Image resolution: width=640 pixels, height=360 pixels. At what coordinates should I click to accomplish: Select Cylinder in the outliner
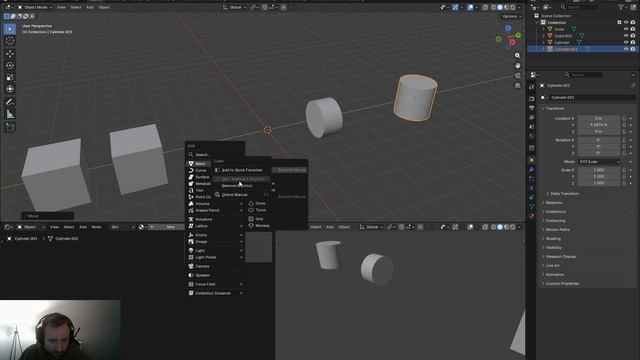pyautogui.click(x=562, y=42)
